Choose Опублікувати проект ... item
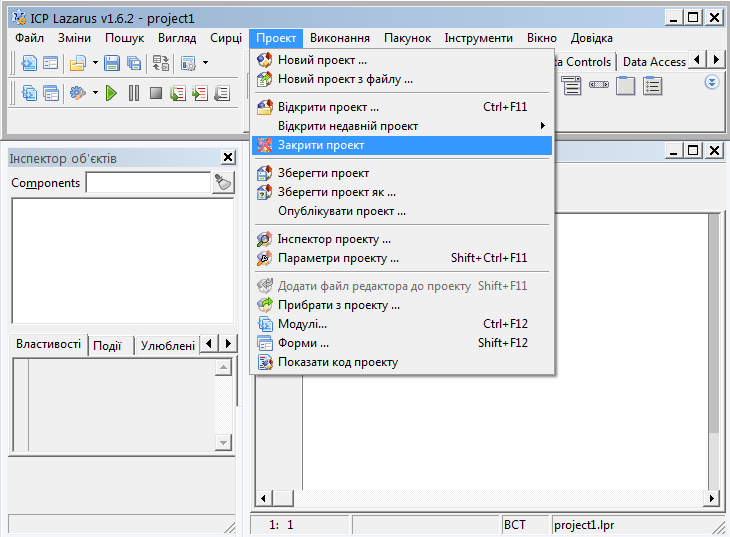This screenshot has width=730, height=537. (402, 211)
